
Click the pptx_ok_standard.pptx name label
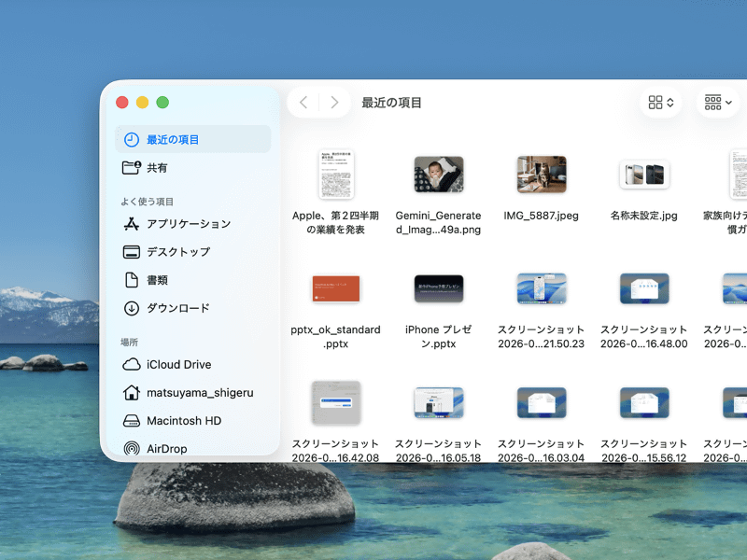point(336,337)
